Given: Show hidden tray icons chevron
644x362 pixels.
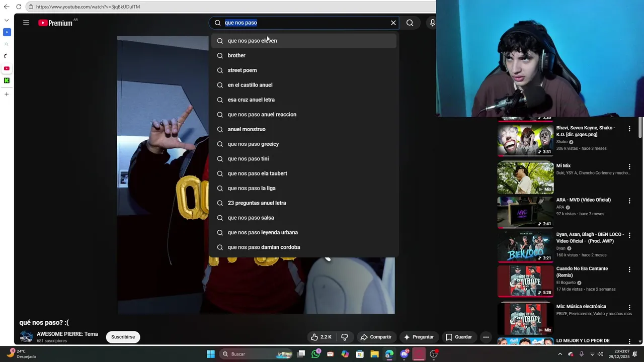Looking at the screenshot, I should click(560, 354).
